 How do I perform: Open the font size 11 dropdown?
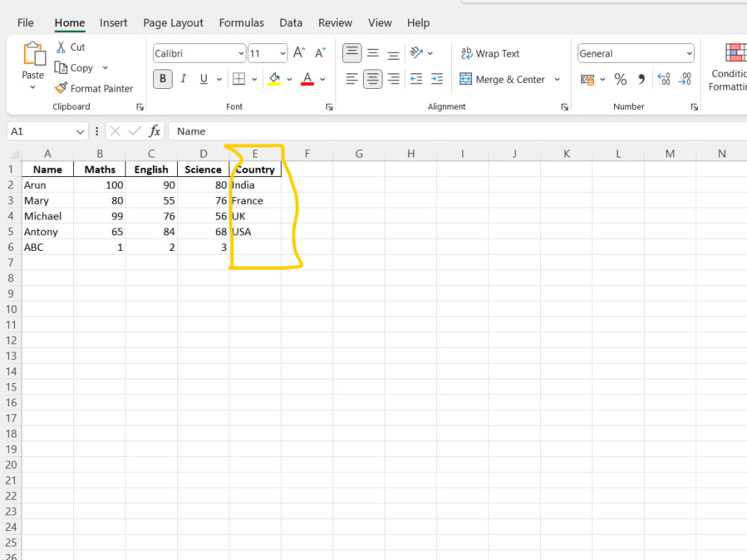pyautogui.click(x=282, y=53)
